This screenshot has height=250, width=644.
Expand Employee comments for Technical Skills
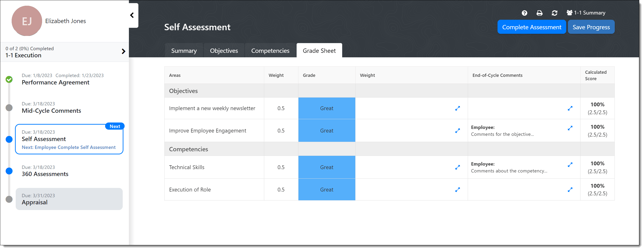click(570, 165)
